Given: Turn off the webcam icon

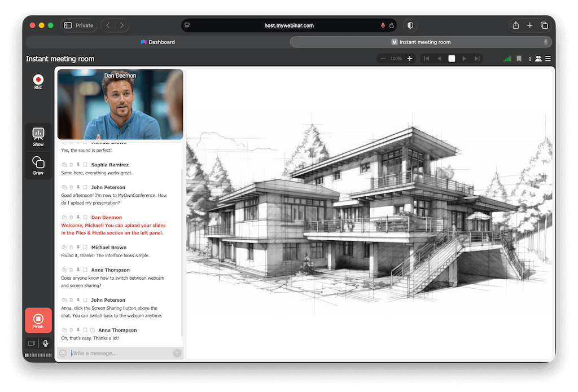Looking at the screenshot, I should 32,343.
